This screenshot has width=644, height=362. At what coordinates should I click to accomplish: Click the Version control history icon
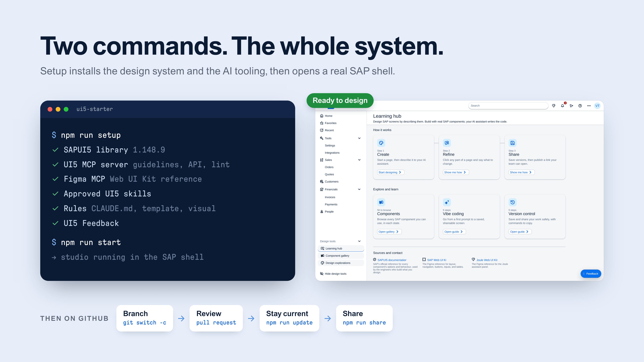[x=513, y=202]
